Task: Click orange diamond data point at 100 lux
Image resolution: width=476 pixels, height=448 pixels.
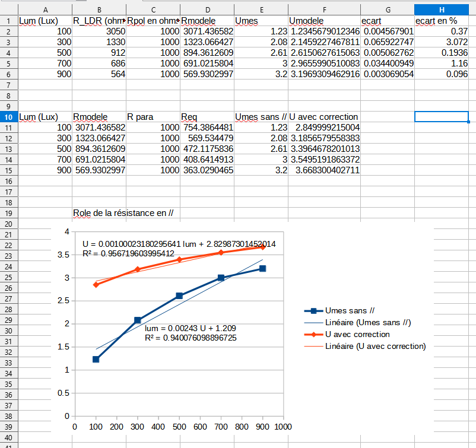Action: (96, 285)
